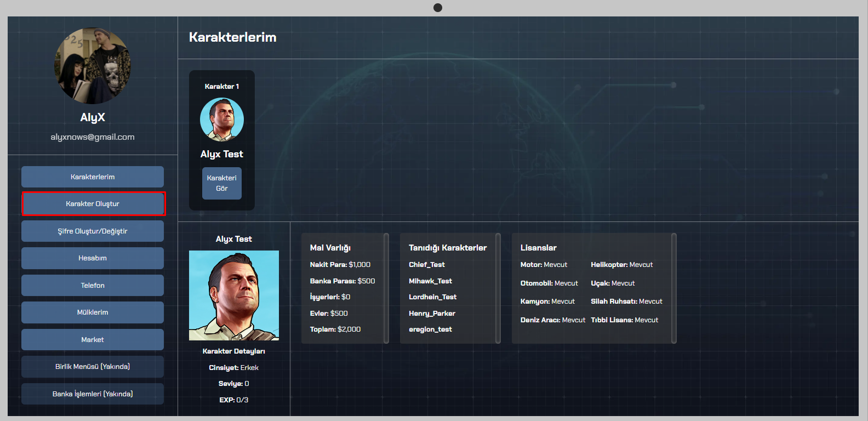Select Chief_Test in known characters list
The image size is (868, 421).
click(x=427, y=265)
